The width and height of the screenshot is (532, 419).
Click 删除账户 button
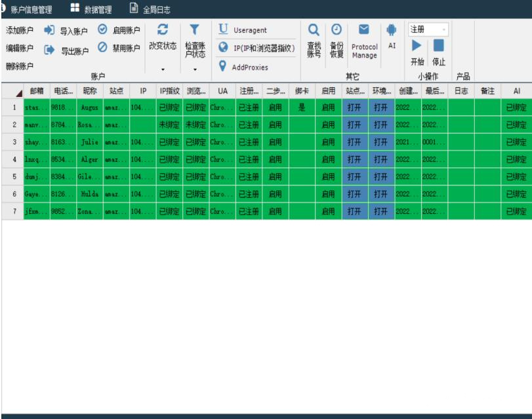(19, 66)
